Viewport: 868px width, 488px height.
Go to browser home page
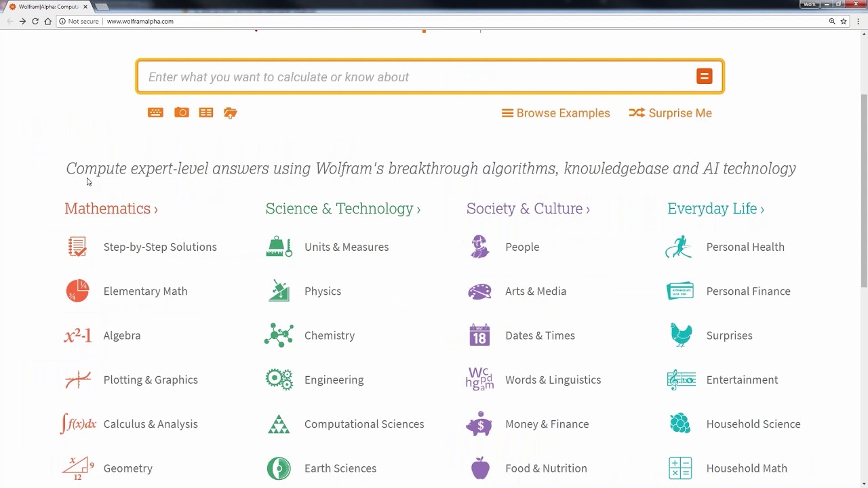pyautogui.click(x=47, y=21)
